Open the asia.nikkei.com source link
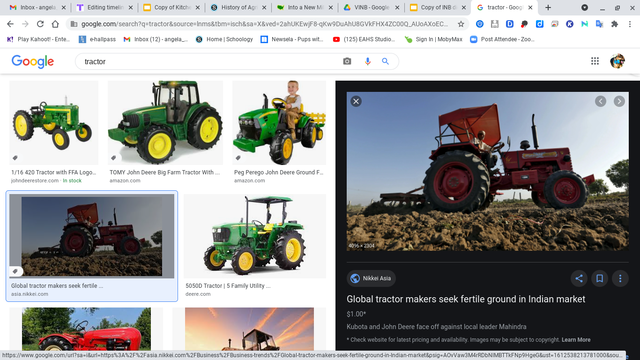The image size is (640, 360). [x=29, y=294]
